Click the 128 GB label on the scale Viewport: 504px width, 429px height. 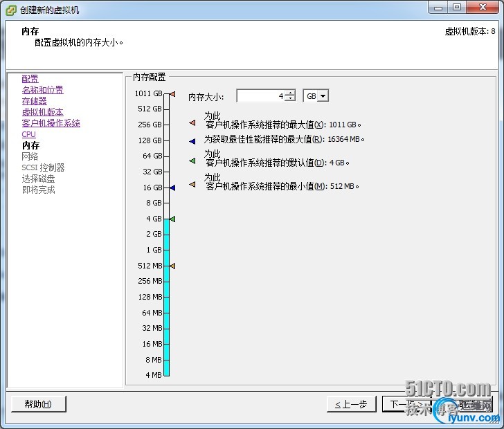pos(150,140)
